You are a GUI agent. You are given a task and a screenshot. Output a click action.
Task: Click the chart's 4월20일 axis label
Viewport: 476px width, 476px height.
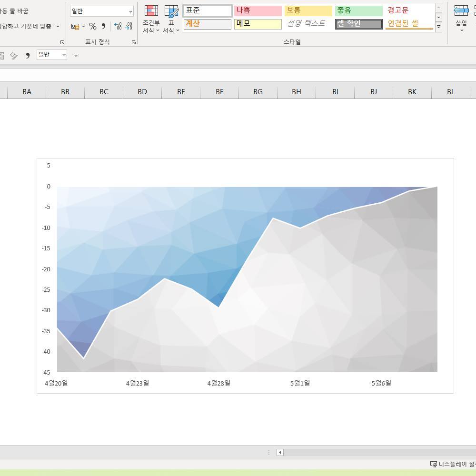pos(57,383)
